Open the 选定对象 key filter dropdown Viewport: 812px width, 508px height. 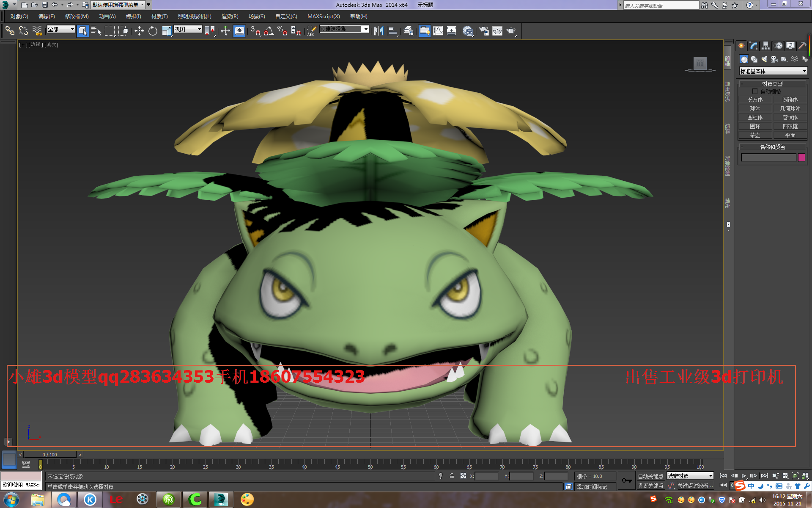pyautogui.click(x=690, y=476)
